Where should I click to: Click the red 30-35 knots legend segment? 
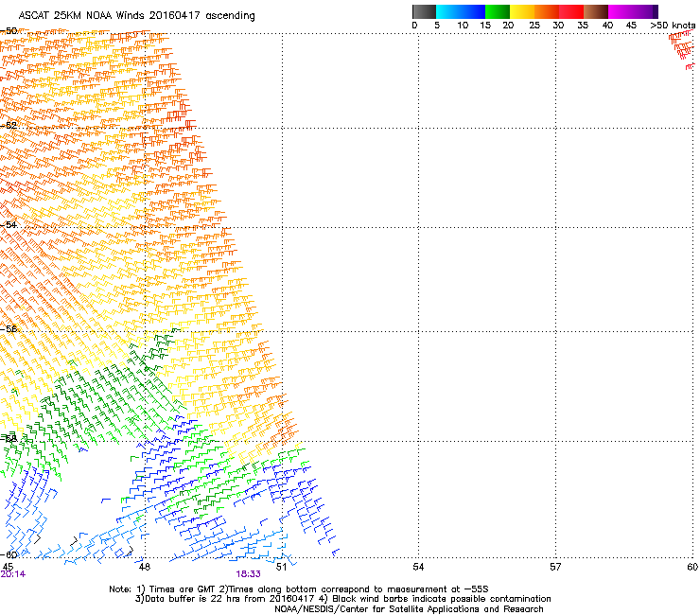click(x=571, y=11)
